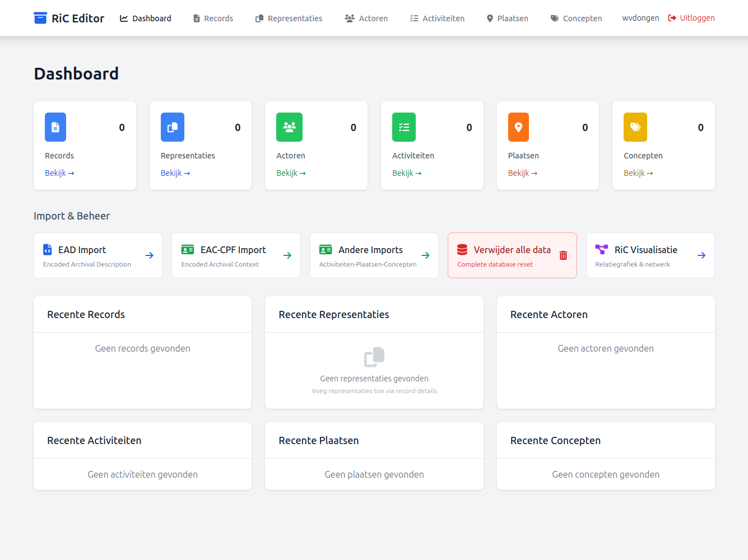Open the Records navigation item
Screen dimensions: 748x560
pos(213,18)
